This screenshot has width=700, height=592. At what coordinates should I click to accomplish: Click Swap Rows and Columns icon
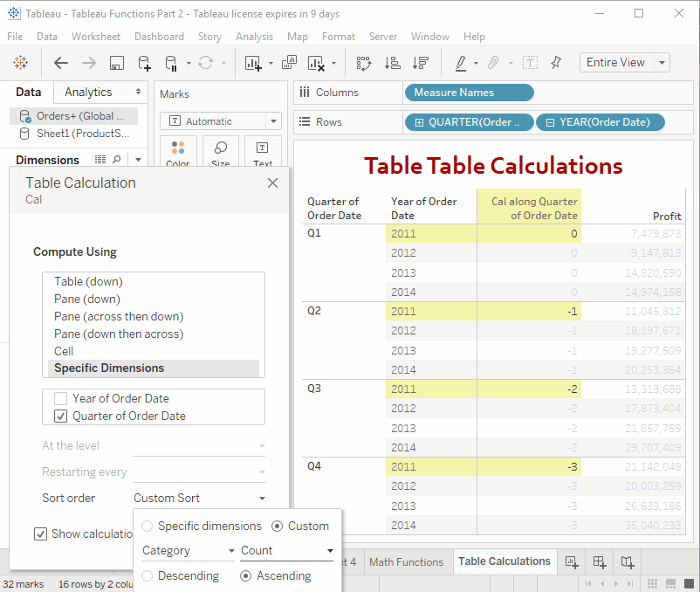[x=364, y=63]
